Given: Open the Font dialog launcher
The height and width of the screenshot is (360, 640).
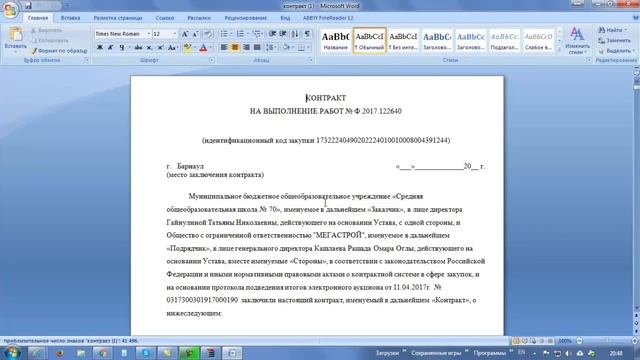Looking at the screenshot, I should coord(211,60).
